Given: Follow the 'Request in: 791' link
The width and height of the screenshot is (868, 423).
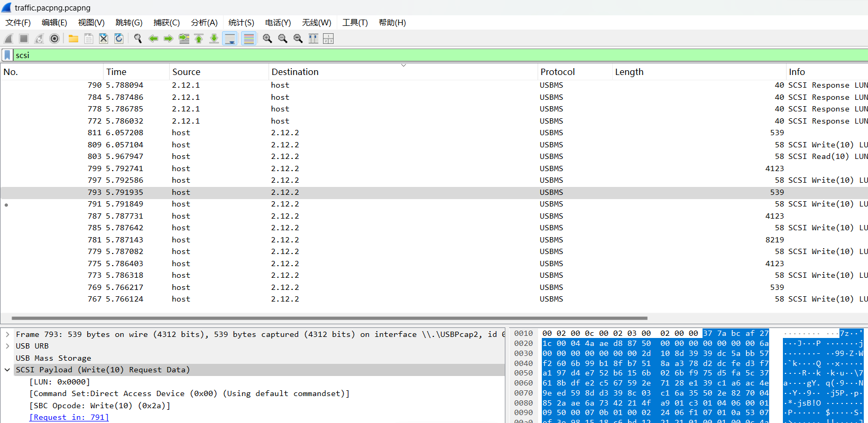Looking at the screenshot, I should click(69, 417).
